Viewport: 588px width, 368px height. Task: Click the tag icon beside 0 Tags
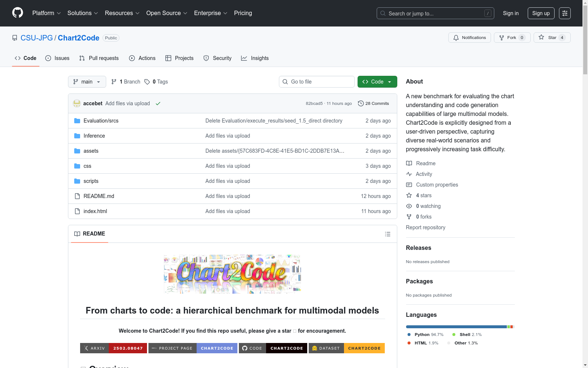147,82
